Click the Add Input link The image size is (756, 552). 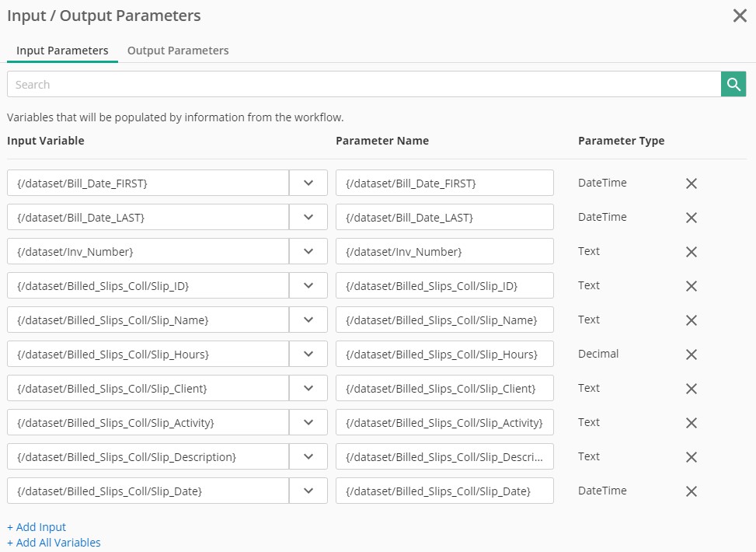click(37, 527)
